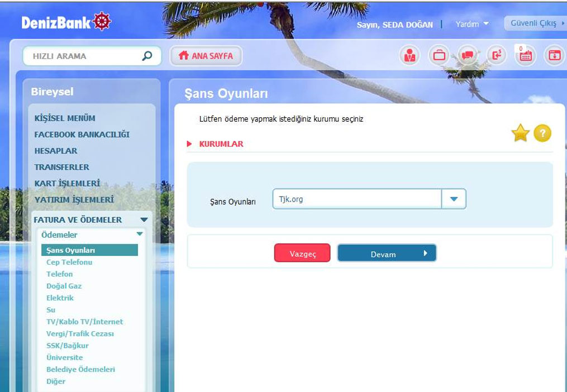
Task: Click the Bireysel sidebar heading
Action: click(53, 92)
